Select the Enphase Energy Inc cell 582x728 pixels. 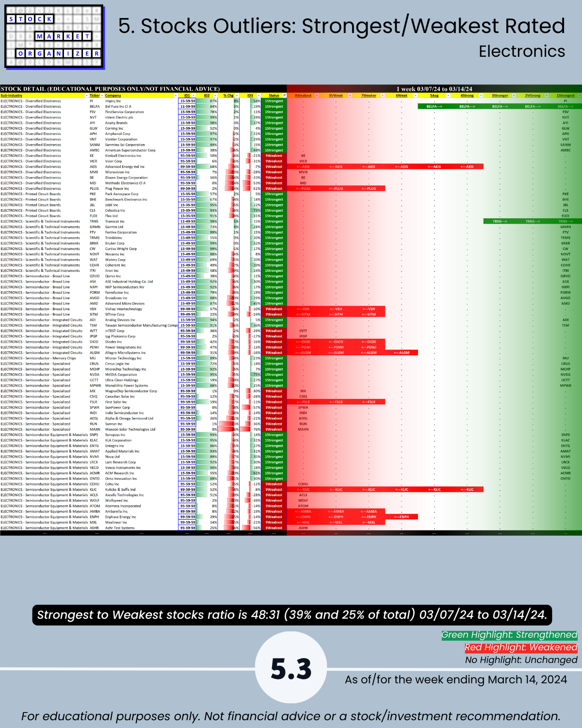pos(141,517)
